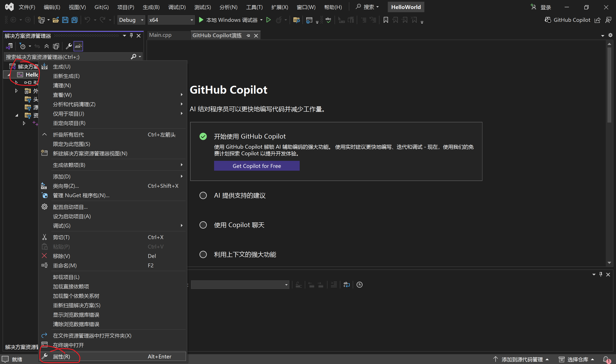Start without debugging green outline arrow
Viewport: 616px width, 364px height.
coord(268,20)
